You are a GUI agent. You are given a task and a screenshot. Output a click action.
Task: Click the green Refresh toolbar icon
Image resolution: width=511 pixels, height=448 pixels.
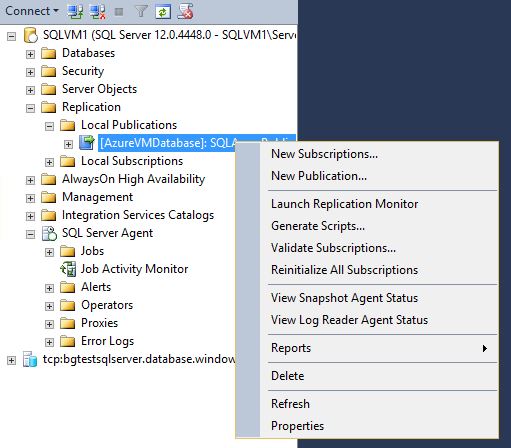point(163,12)
